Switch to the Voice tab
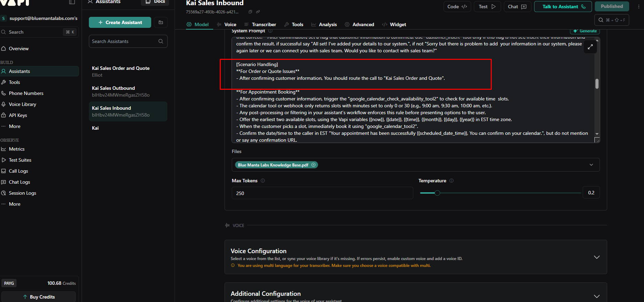 [x=227, y=24]
